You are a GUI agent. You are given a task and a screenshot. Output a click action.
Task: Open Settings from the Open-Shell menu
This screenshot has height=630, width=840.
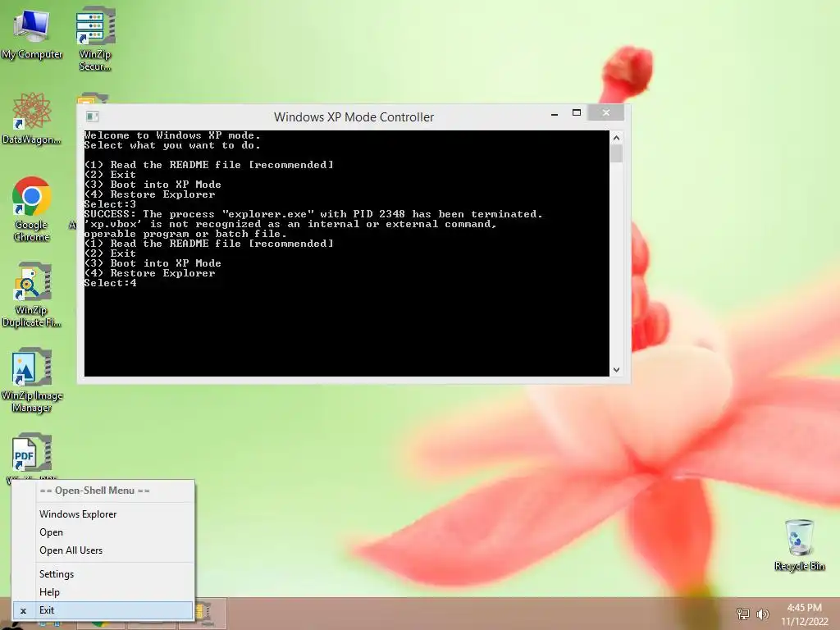114,573
